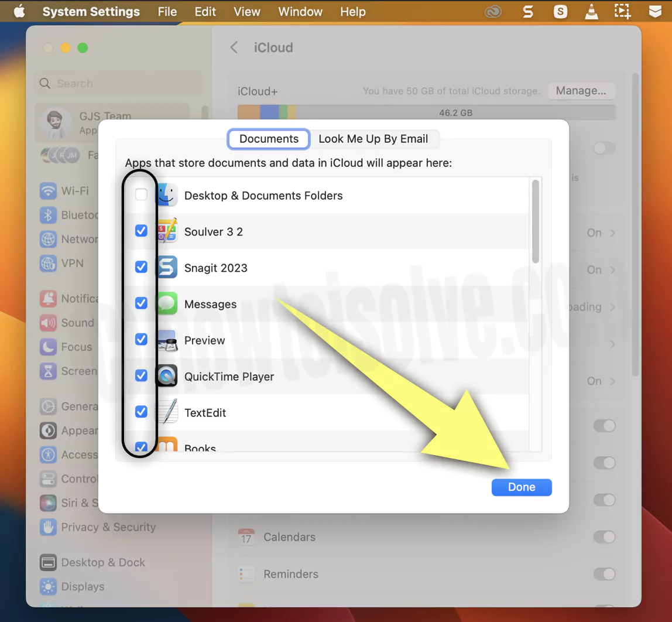This screenshot has width=672, height=622.
Task: Uncheck the Messages checkbox
Action: click(x=141, y=303)
